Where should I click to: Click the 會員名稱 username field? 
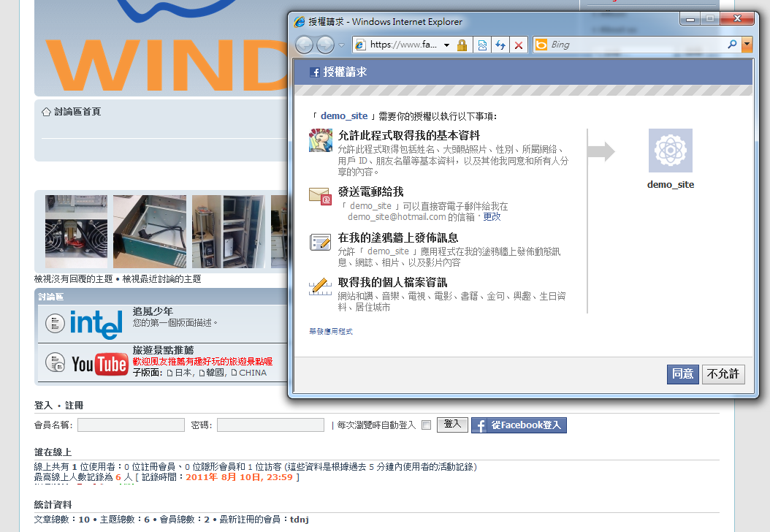(131, 425)
